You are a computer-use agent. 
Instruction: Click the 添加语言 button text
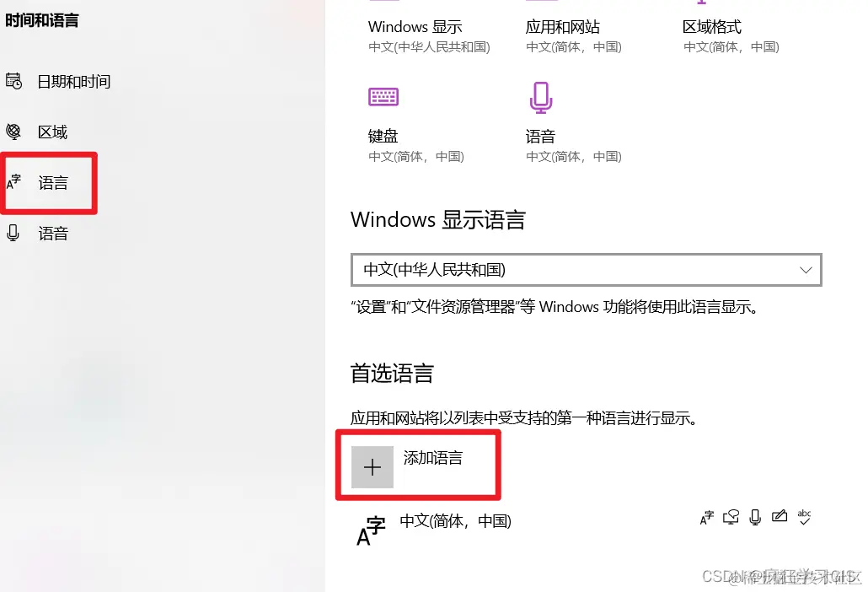[433, 458]
